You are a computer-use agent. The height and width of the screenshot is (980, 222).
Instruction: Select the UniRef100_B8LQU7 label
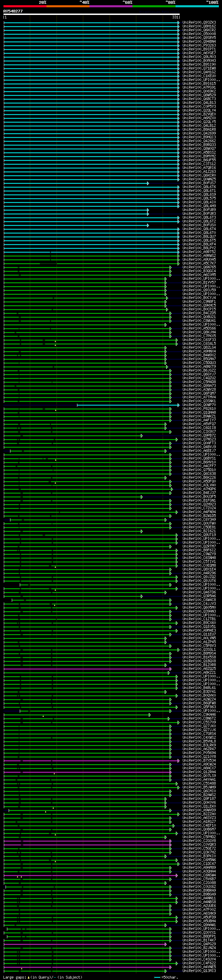click(x=199, y=237)
